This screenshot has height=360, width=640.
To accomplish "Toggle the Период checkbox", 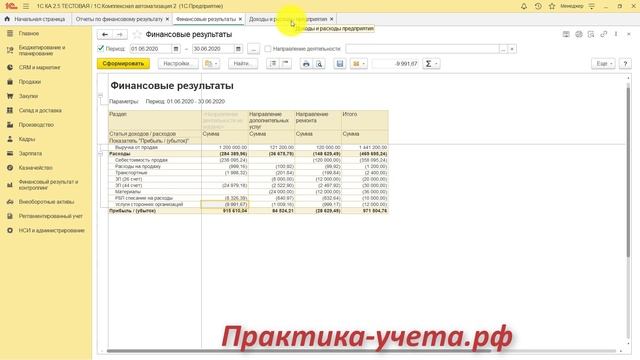I will tap(100, 49).
